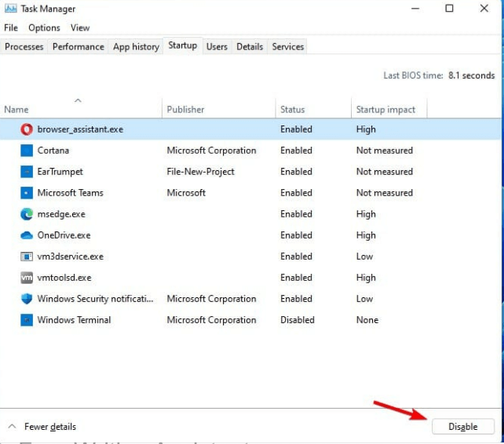Click the msedge.exe Edge icon

point(26,214)
